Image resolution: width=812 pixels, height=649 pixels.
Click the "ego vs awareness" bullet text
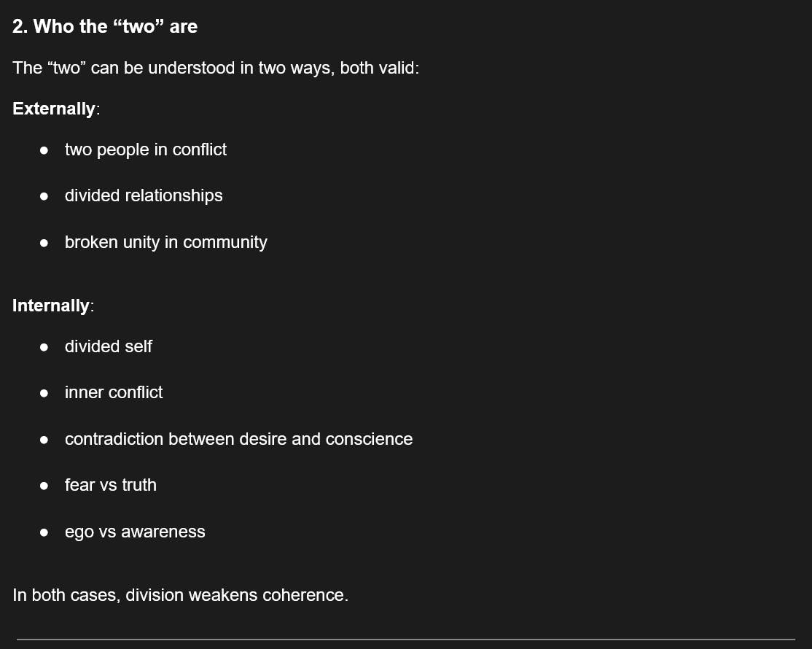pyautogui.click(x=135, y=532)
